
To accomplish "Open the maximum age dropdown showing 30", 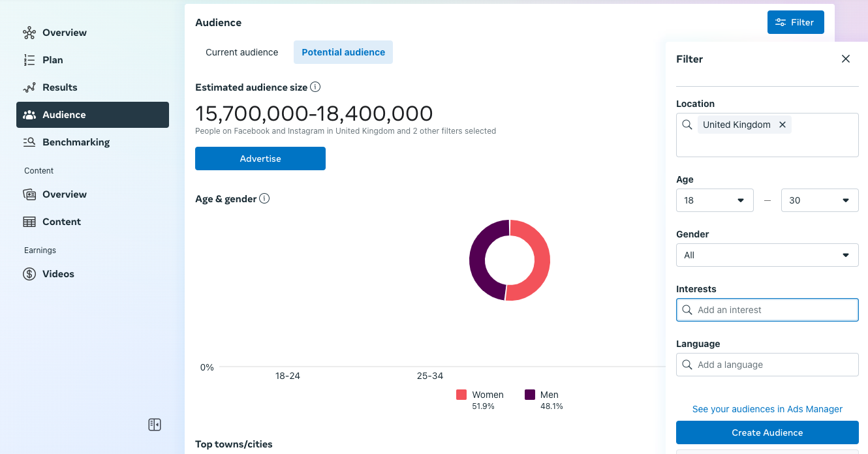I will coord(819,200).
